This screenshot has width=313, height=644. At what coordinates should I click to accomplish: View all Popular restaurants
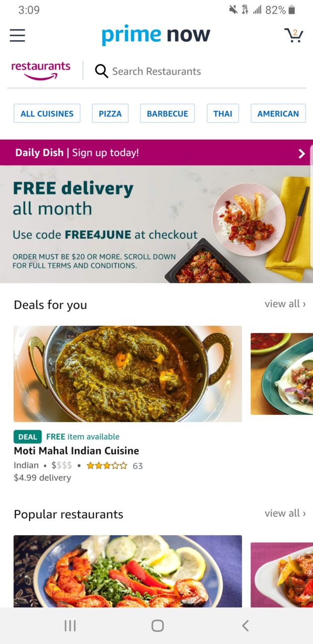coord(285,513)
